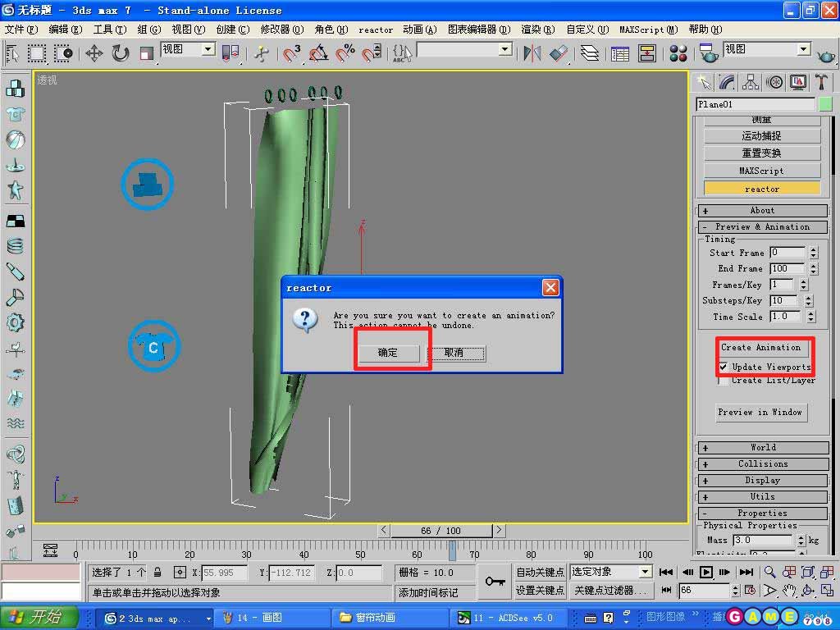Open the MAXScript(M) menu

pyautogui.click(x=648, y=30)
